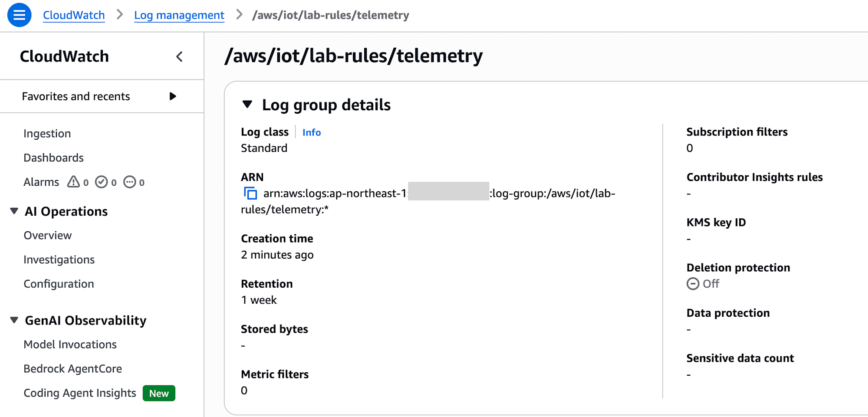Click the "Contributor Insights rules" label
Screen dimensions: 868x417
tap(755, 177)
